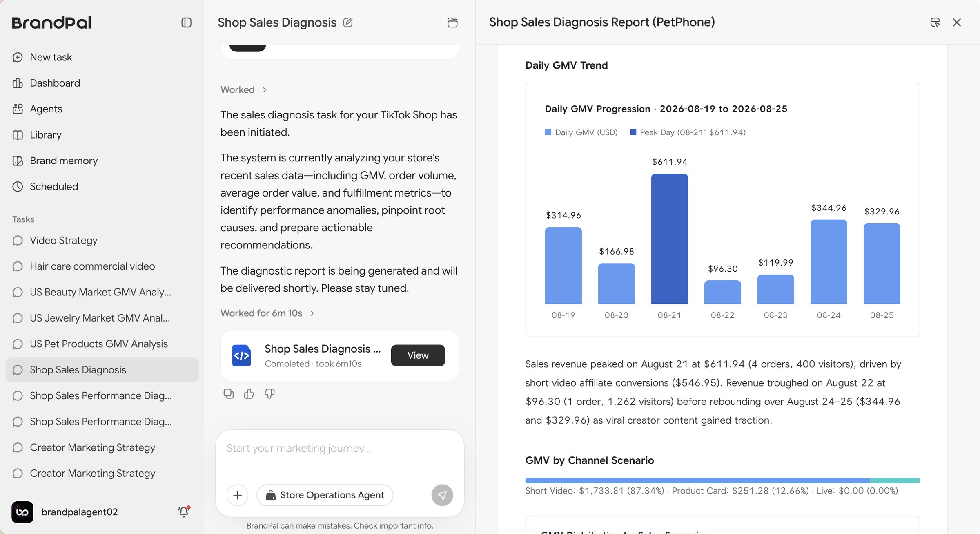This screenshot has width=980, height=534.
Task: Open notifications bell icon
Action: (184, 512)
